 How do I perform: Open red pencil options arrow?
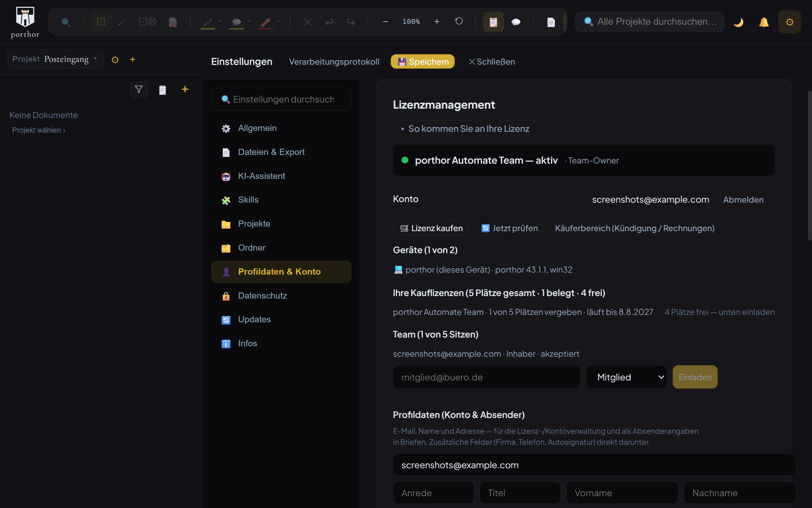point(278,21)
